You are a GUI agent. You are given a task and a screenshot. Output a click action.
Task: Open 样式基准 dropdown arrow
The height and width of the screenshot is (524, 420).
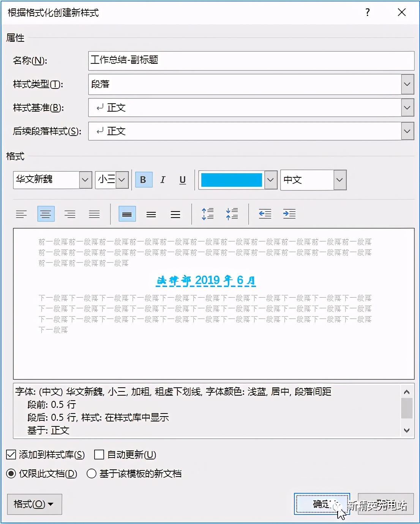[x=407, y=108]
